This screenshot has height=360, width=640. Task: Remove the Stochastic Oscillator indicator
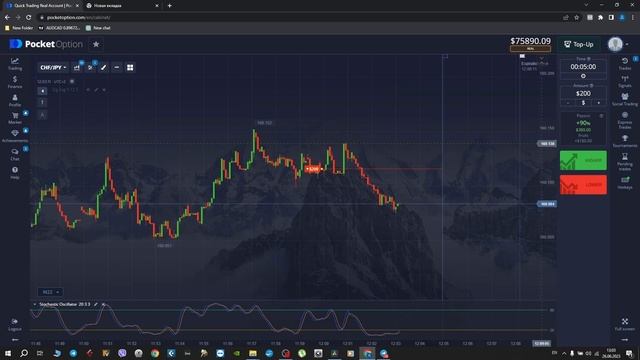tap(103, 304)
